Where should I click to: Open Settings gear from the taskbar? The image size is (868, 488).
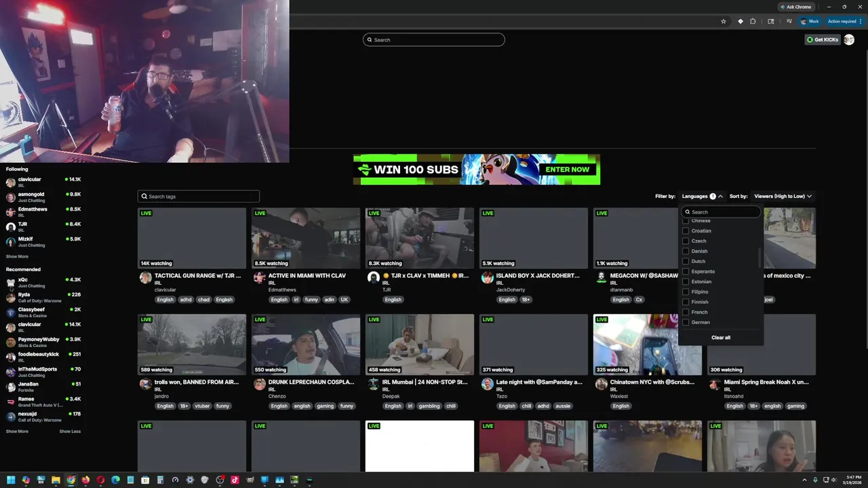coord(190,480)
